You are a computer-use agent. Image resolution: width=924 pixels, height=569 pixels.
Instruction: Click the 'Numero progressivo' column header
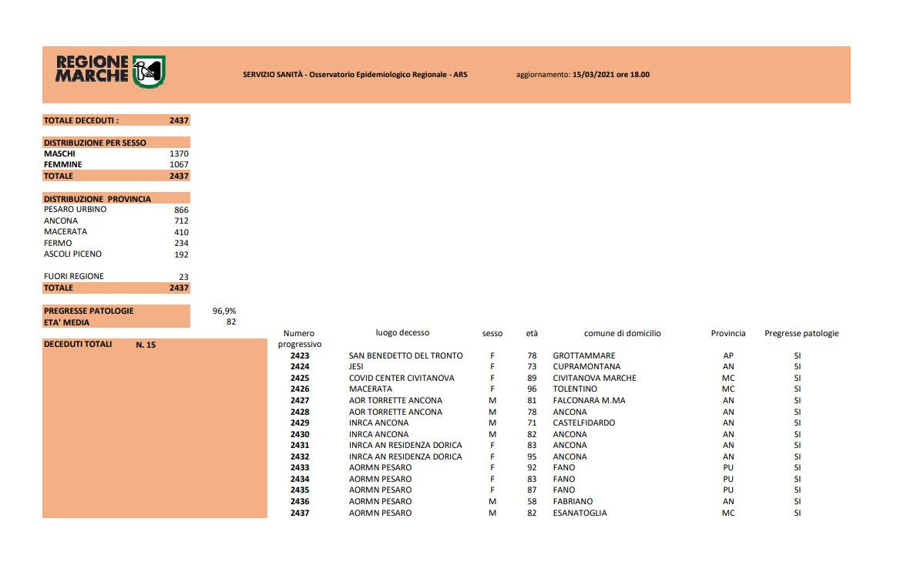(x=299, y=339)
